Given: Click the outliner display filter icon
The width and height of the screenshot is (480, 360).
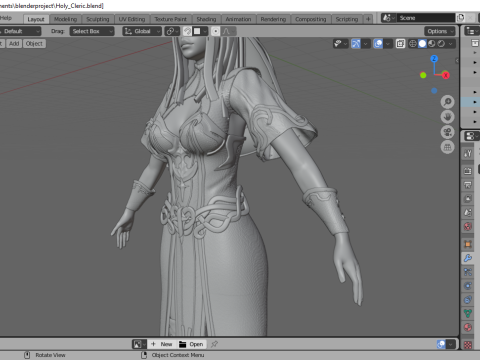Looking at the screenshot, I should pos(471,31).
